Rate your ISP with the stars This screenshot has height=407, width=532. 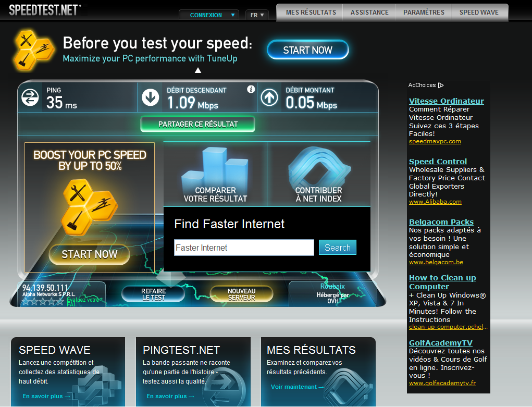tap(43, 302)
